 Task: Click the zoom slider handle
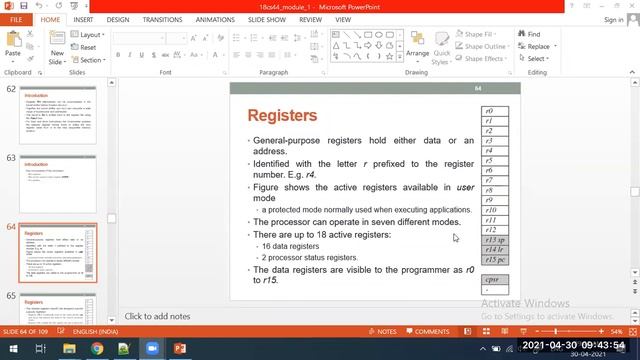pyautogui.click(x=556, y=331)
